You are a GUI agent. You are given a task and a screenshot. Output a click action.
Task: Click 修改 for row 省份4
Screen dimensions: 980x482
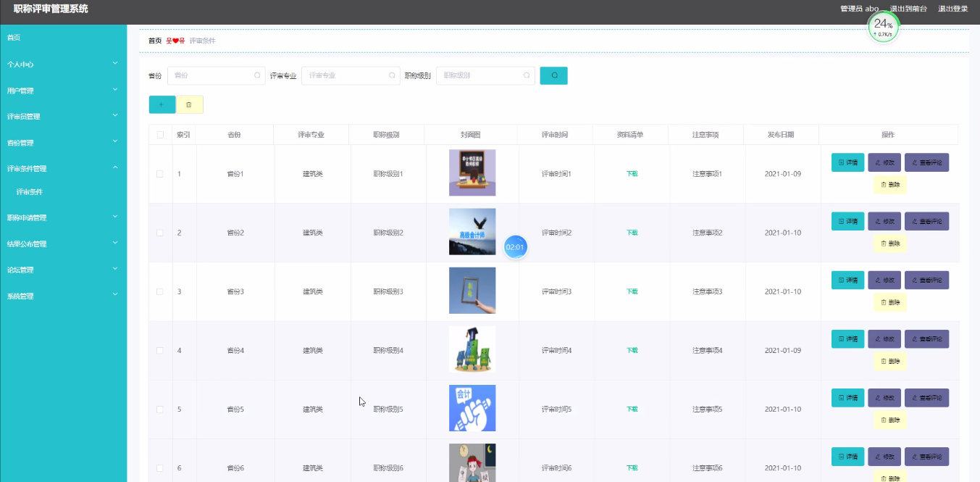(x=884, y=338)
